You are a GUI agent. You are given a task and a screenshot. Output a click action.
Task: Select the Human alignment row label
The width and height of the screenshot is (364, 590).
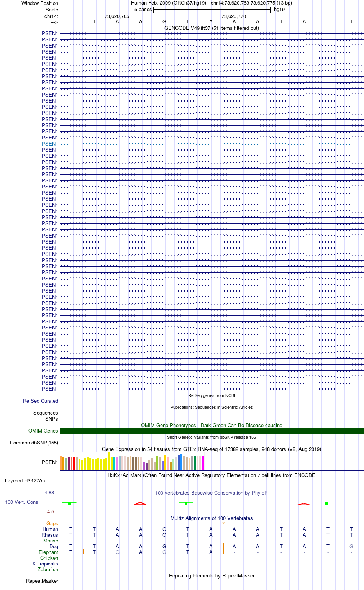[51, 529]
